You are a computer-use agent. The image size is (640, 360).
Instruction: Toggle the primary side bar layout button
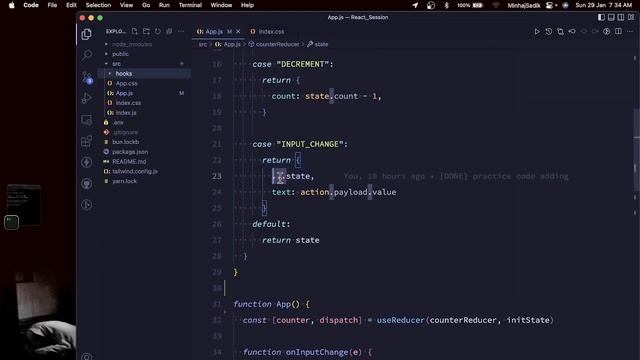click(x=601, y=17)
